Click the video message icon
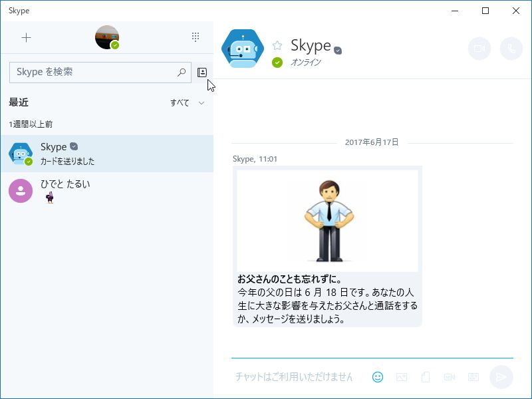Screen dimensions: 532x399 point(450,376)
